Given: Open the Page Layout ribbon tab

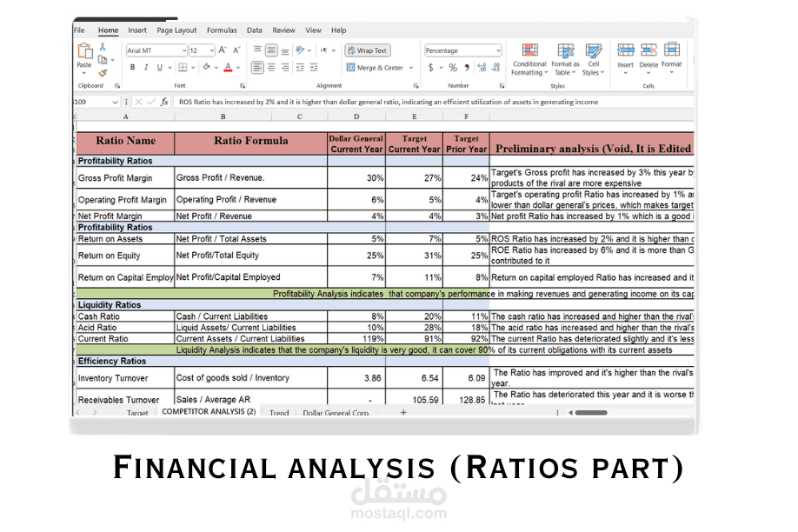Looking at the screenshot, I should [176, 30].
